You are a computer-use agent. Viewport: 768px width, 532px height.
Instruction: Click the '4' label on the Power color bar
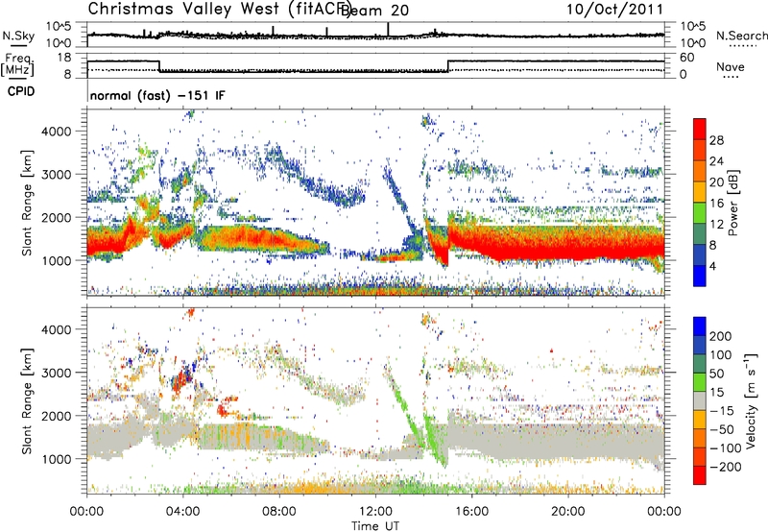712,266
